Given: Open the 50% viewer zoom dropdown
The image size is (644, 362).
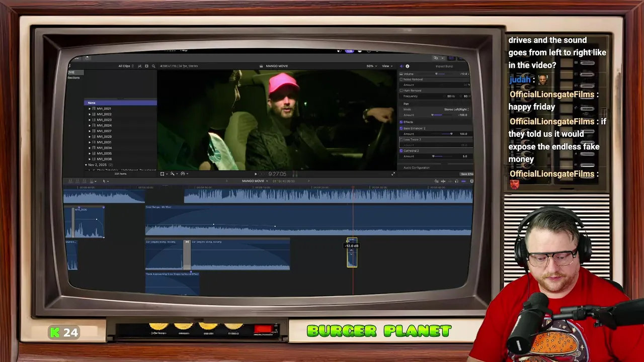Looking at the screenshot, I should pos(371,66).
